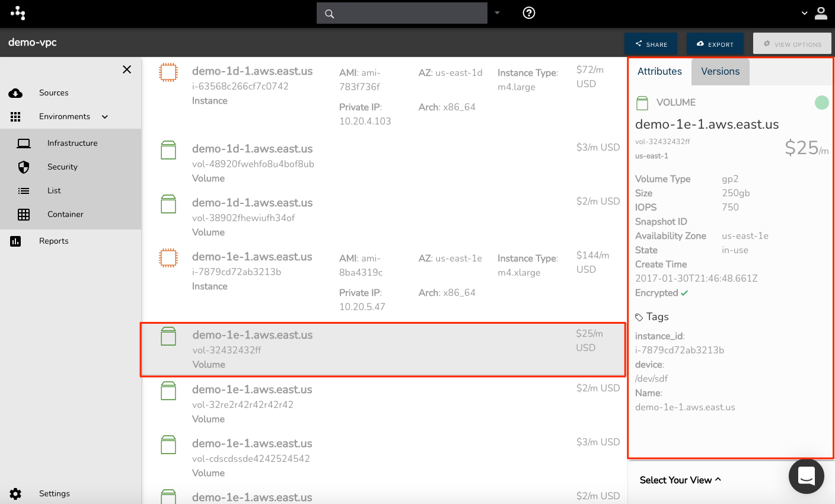Expand the search filter dropdown arrow

(x=497, y=12)
